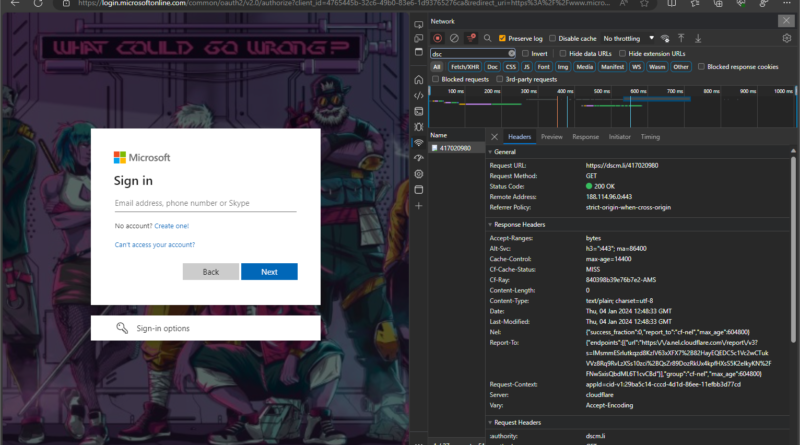Open the Initiator tab

(x=619, y=137)
